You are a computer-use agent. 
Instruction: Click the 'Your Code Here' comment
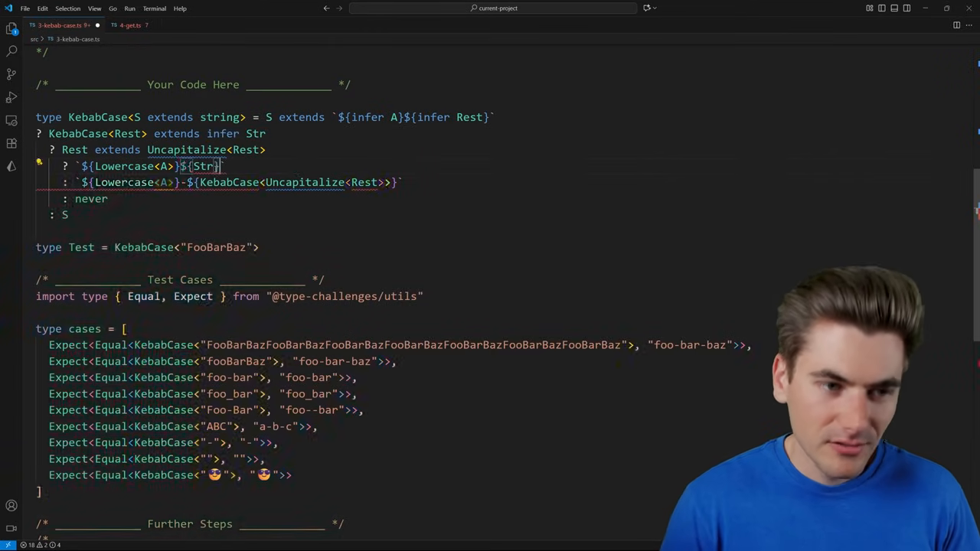(193, 85)
